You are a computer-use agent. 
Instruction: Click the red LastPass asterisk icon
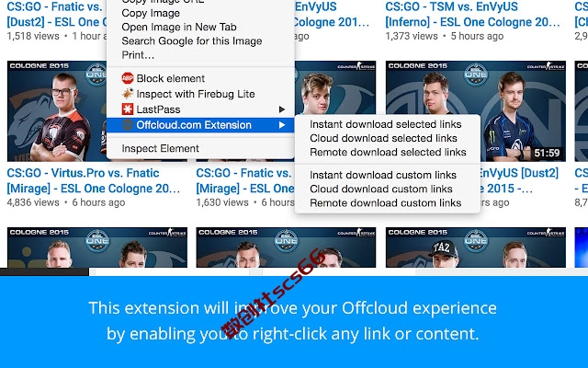[128, 109]
